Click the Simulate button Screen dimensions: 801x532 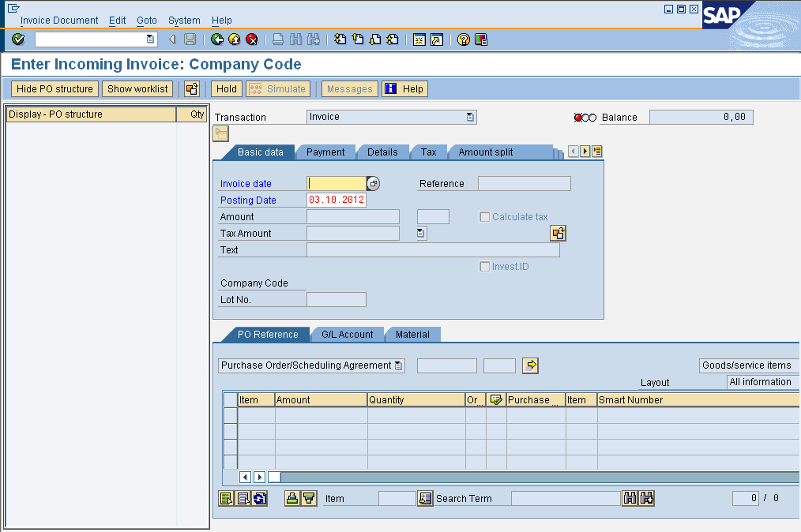(x=277, y=88)
